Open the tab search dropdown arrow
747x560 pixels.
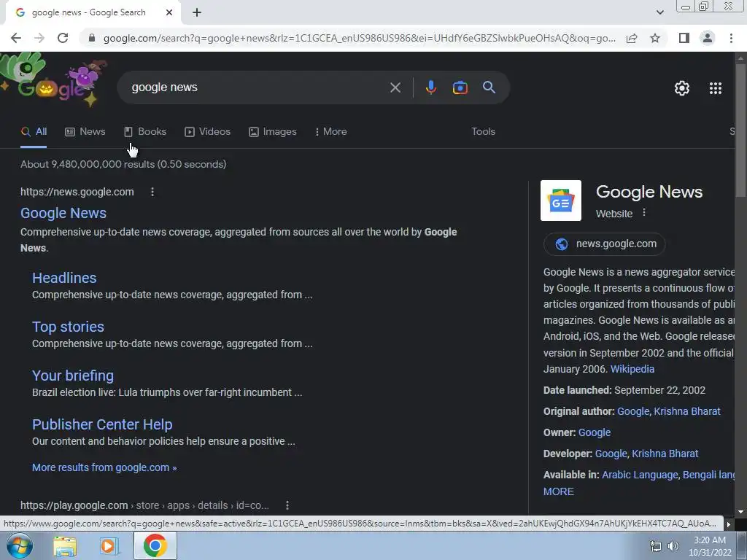pos(659,12)
